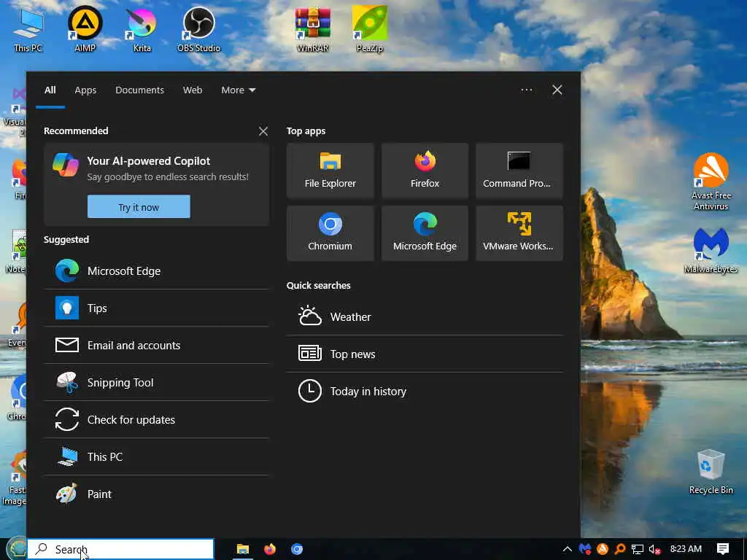Click the Start button
The width and height of the screenshot is (747, 560).
(16, 548)
